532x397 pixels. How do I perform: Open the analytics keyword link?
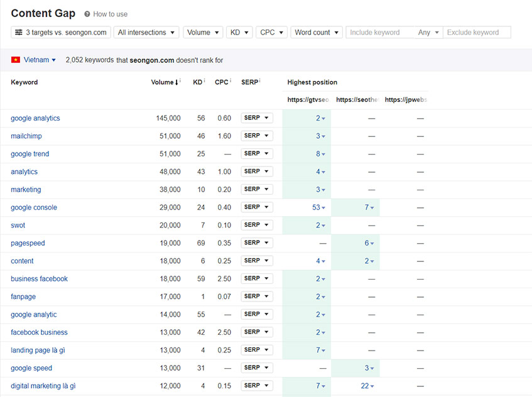(x=24, y=171)
